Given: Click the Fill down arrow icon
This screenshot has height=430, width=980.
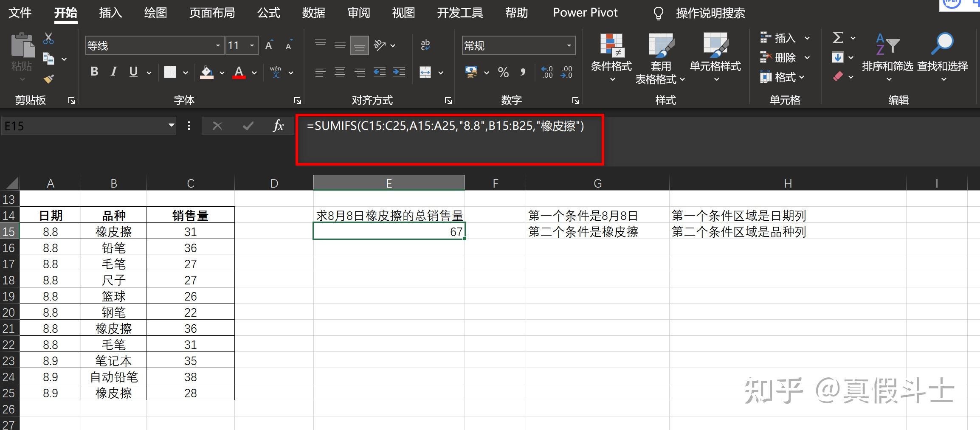Looking at the screenshot, I should 838,57.
